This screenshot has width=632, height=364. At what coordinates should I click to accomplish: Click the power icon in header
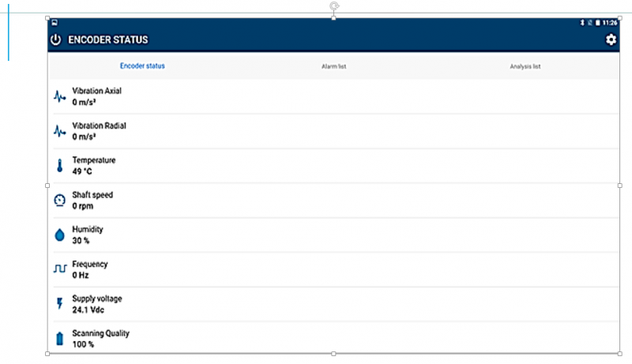(56, 39)
